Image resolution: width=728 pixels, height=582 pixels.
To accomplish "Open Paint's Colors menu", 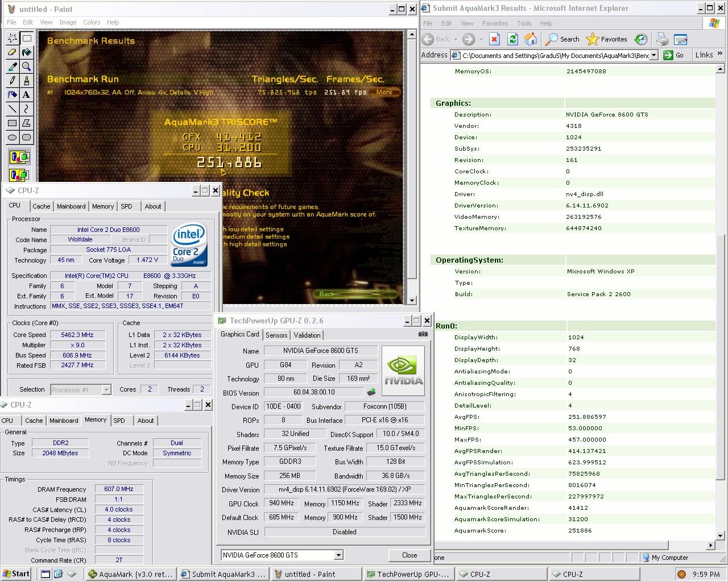I will tap(92, 22).
